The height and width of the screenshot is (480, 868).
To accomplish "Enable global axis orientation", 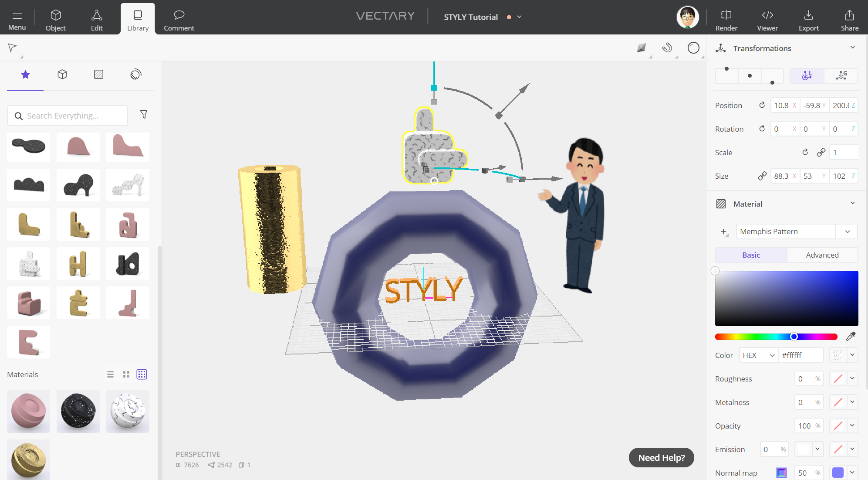I will (841, 75).
